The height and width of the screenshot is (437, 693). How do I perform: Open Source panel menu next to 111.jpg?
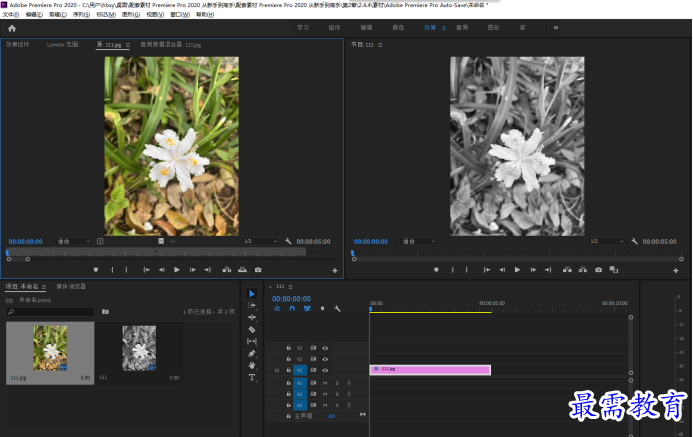[x=128, y=45]
